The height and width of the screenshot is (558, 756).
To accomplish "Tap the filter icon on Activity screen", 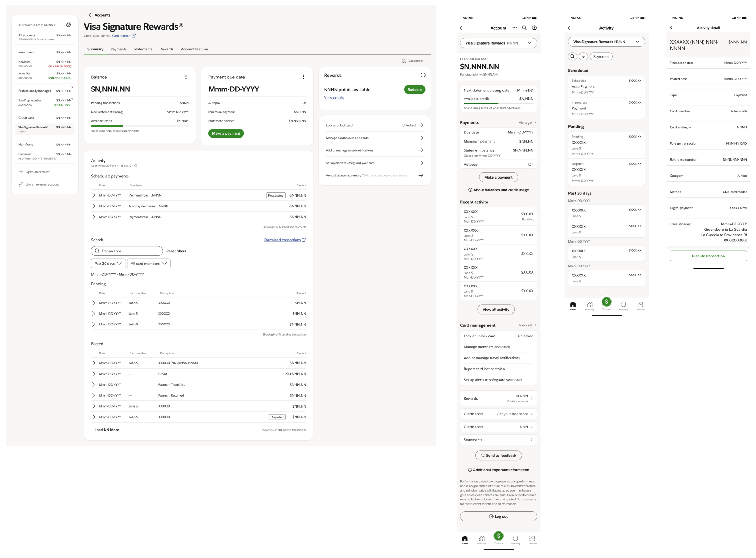I will [583, 56].
